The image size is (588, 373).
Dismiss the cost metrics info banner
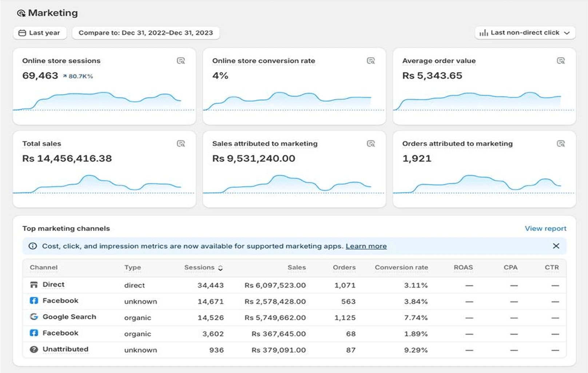point(556,246)
